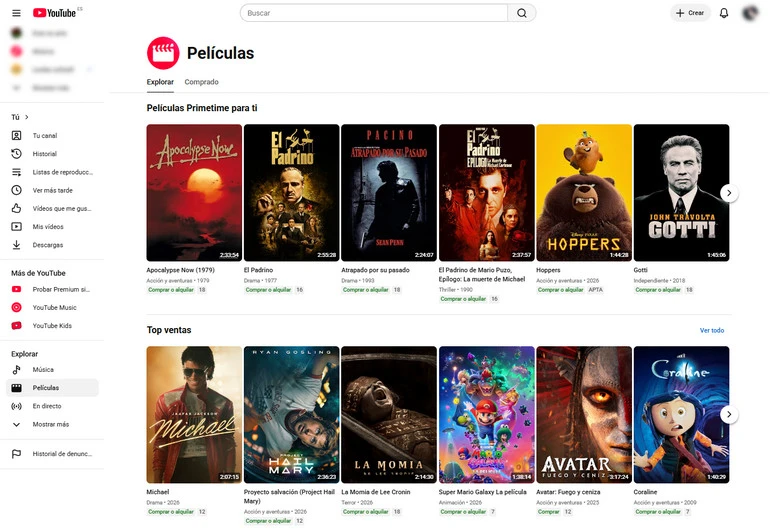Click Comprar o alquilar under Hoppers

click(x=560, y=290)
